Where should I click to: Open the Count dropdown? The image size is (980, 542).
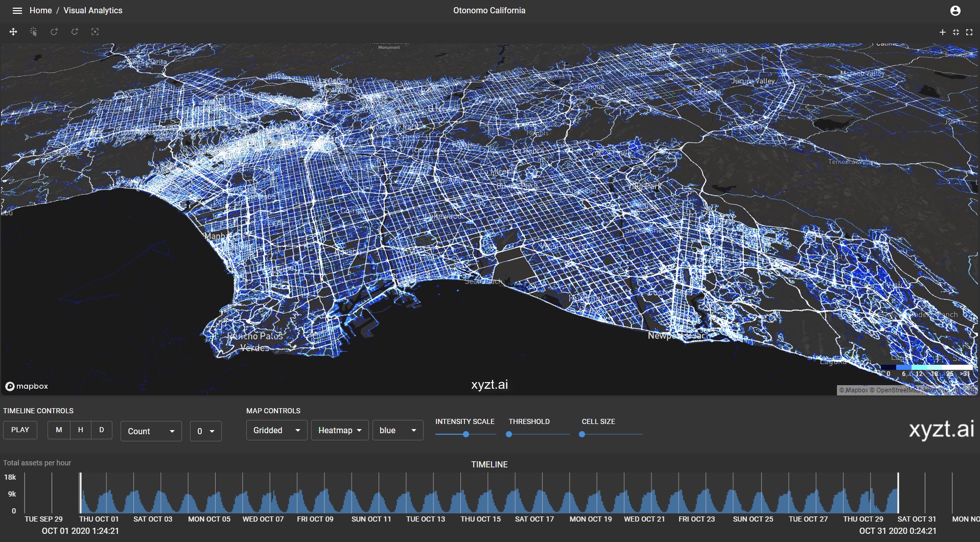coord(151,431)
